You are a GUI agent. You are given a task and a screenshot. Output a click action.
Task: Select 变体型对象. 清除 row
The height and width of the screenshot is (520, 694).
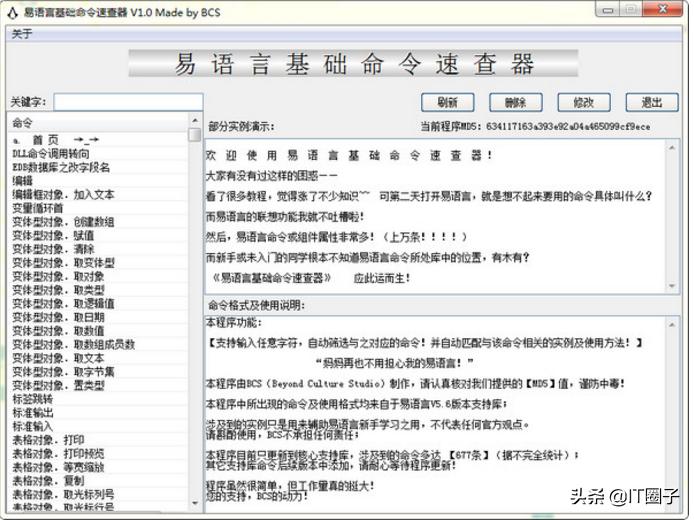[98, 249]
